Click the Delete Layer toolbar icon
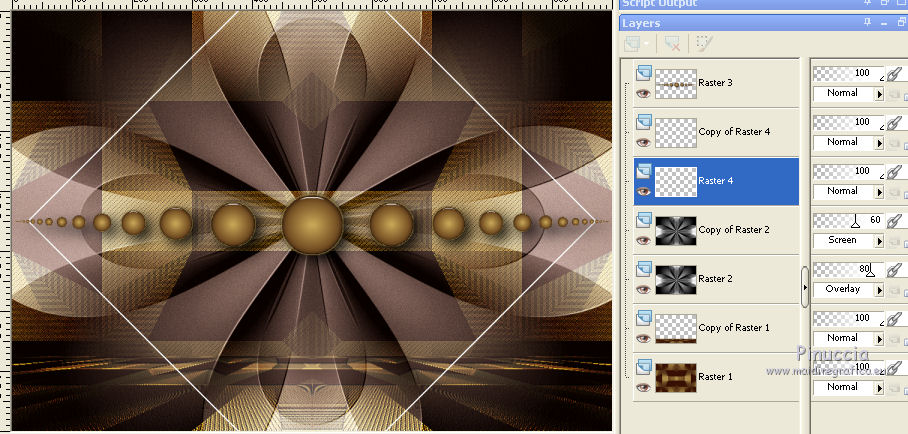This screenshot has width=908, height=434. (672, 43)
